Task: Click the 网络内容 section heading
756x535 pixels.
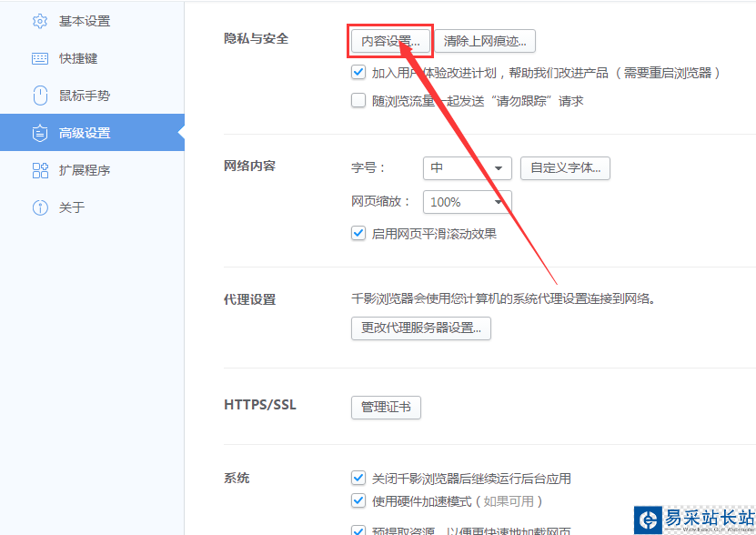Action: (249, 166)
